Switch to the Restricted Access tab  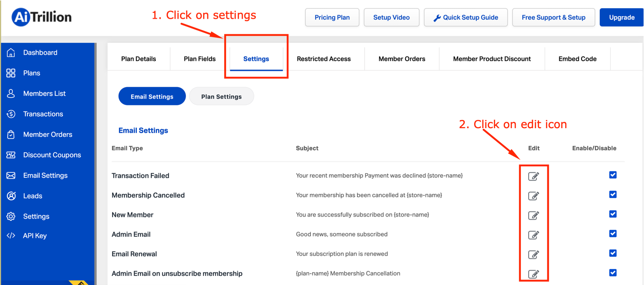click(324, 59)
